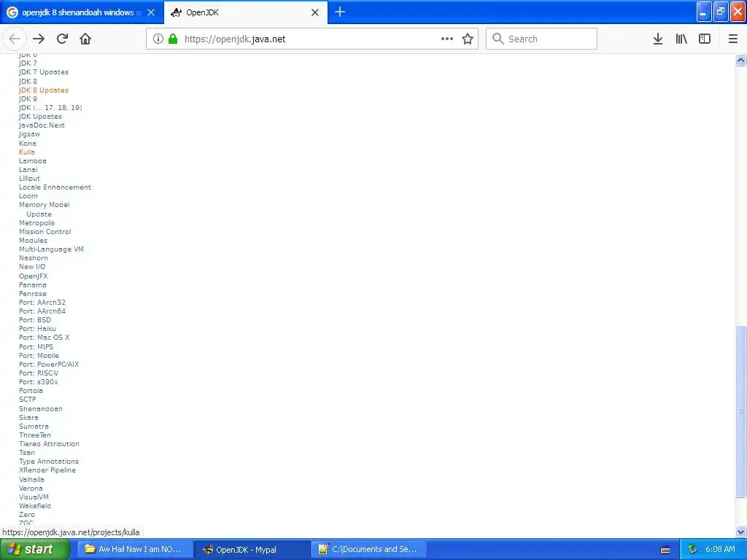
Task: Switch to Aw Hail Naw folder window
Action: pos(135,549)
